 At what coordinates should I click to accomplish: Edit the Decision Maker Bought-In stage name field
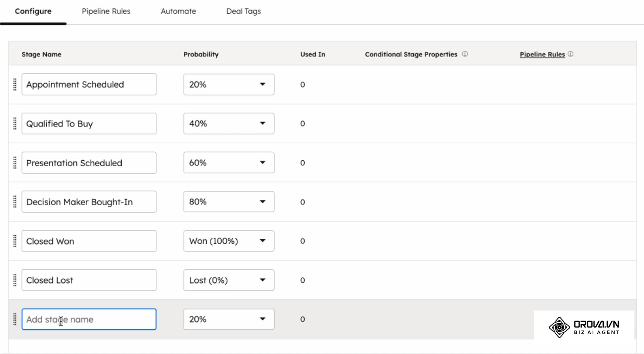pyautogui.click(x=89, y=202)
